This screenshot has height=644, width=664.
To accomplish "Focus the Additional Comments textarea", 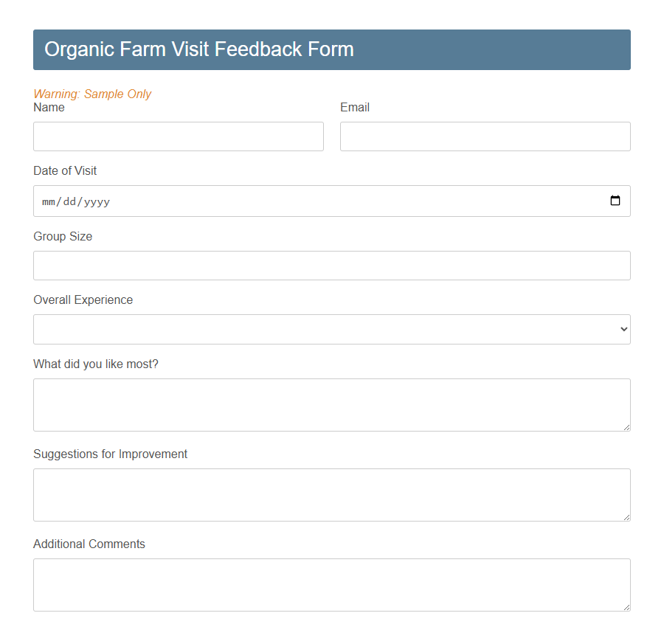I will tap(332, 584).
